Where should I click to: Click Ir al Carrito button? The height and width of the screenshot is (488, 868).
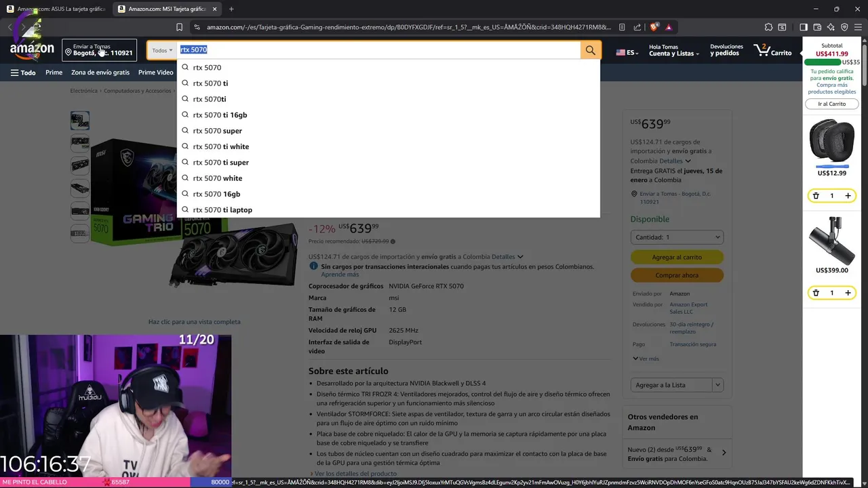click(831, 104)
